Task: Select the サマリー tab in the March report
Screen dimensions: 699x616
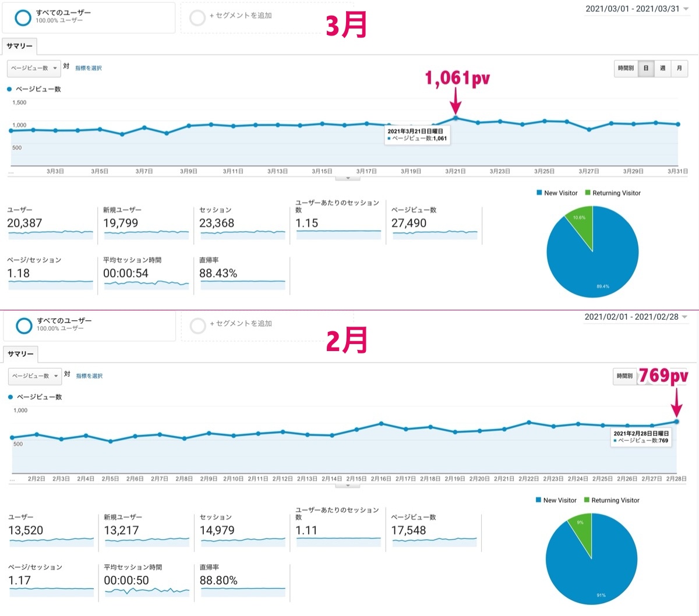Action: pyautogui.click(x=20, y=46)
